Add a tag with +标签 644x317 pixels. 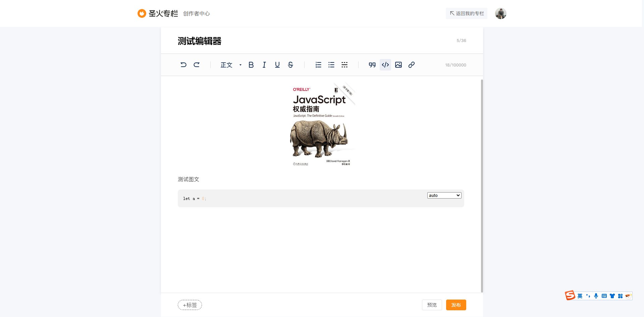(x=190, y=305)
